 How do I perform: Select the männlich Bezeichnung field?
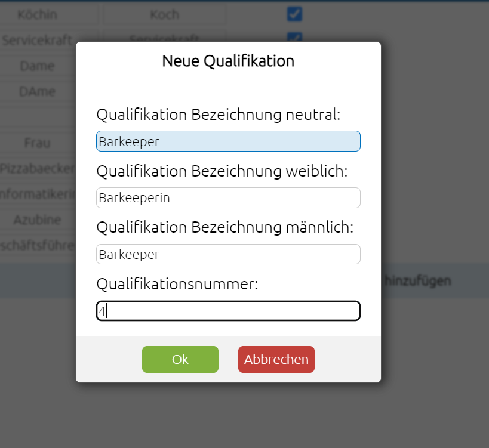tap(228, 254)
